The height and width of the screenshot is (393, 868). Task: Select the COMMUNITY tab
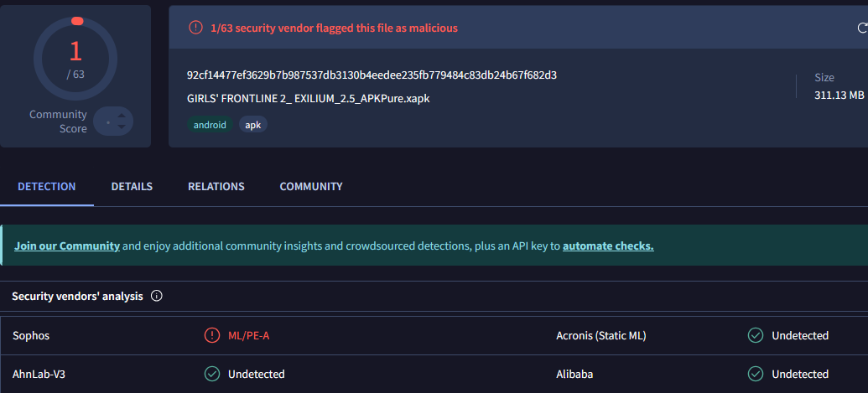pyautogui.click(x=311, y=187)
